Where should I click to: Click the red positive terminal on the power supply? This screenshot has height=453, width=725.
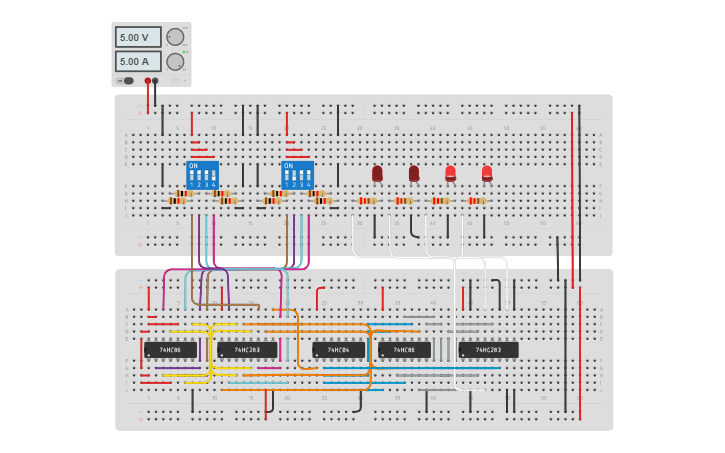point(148,81)
